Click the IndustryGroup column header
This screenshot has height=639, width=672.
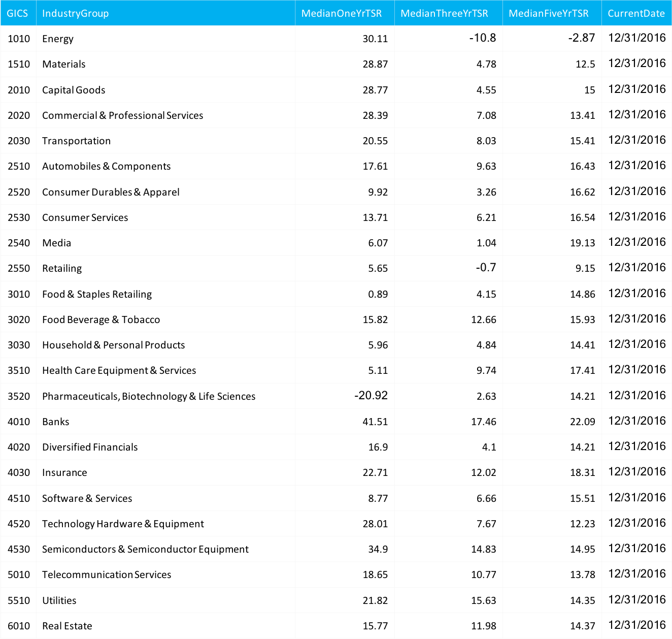[75, 13]
